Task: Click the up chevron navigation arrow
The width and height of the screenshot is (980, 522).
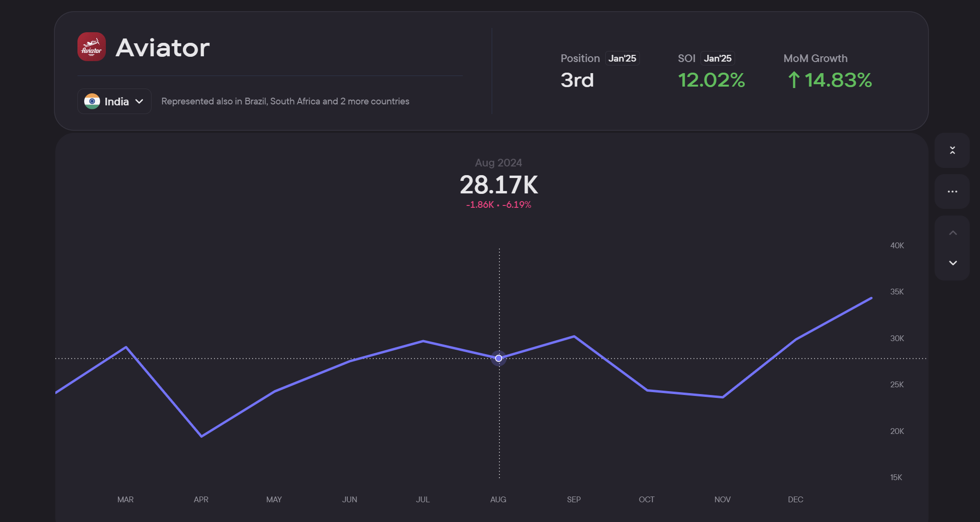Action: [x=953, y=233]
